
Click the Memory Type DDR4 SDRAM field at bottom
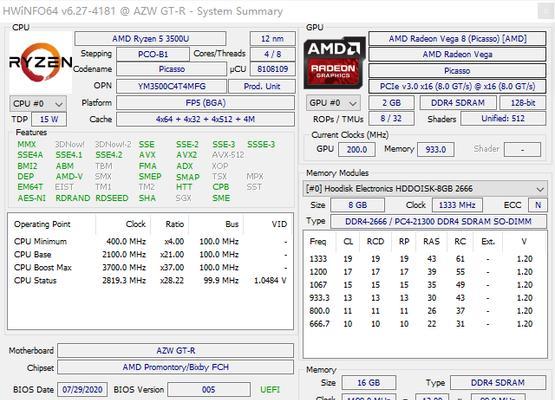498,383
